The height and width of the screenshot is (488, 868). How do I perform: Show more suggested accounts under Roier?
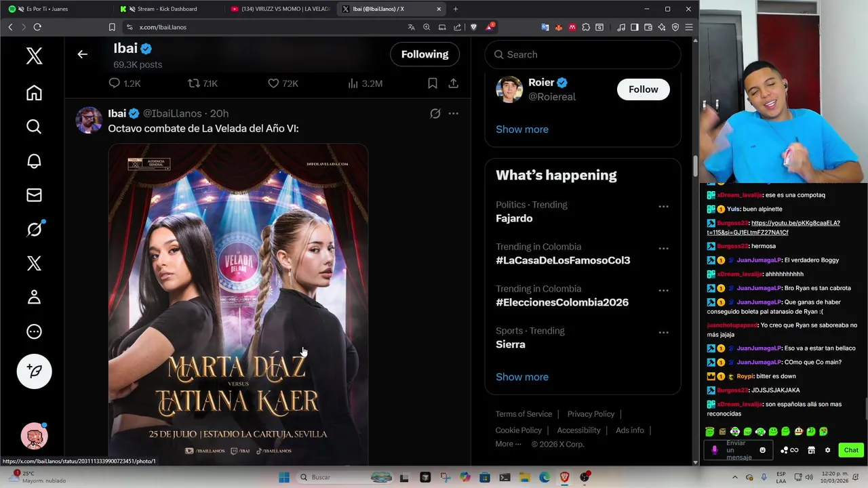[522, 129]
